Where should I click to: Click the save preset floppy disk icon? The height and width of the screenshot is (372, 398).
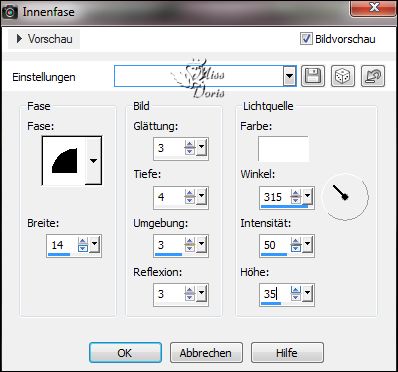point(313,76)
